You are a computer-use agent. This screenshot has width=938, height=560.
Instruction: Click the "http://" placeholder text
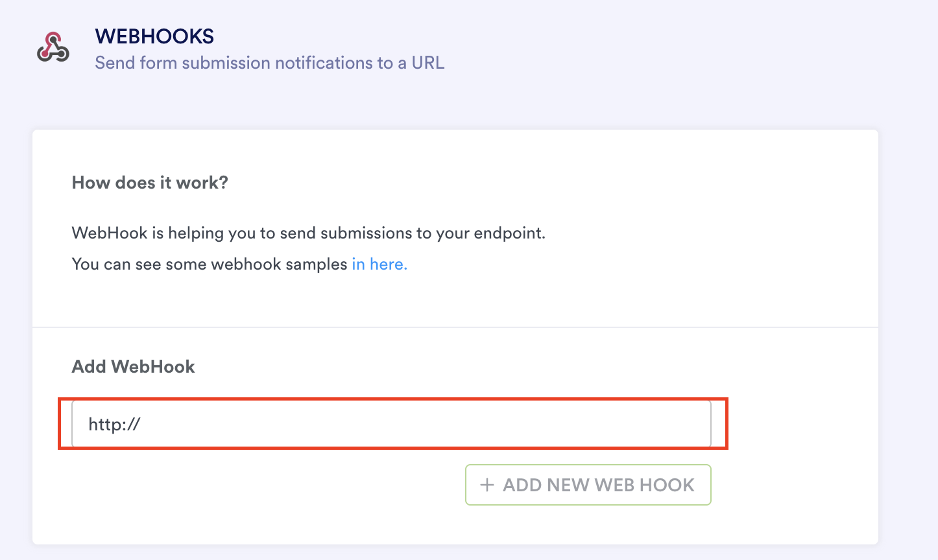coord(115,425)
